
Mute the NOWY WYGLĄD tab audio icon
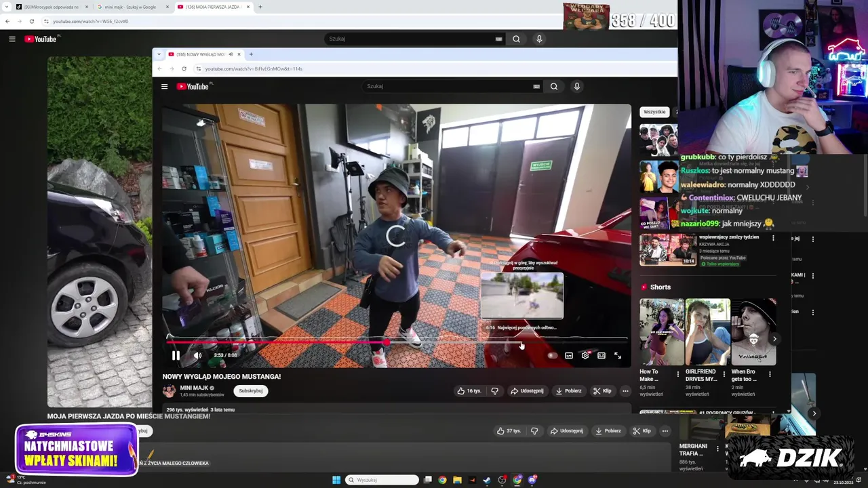[231, 54]
